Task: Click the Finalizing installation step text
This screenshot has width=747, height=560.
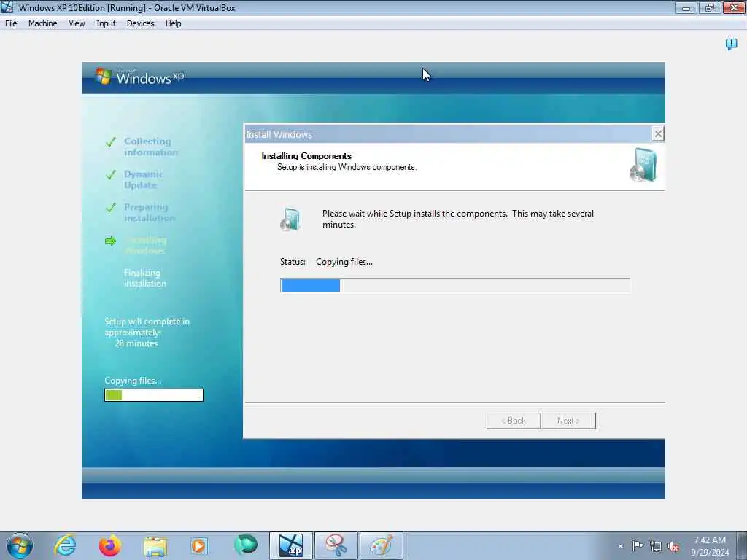Action: click(145, 278)
